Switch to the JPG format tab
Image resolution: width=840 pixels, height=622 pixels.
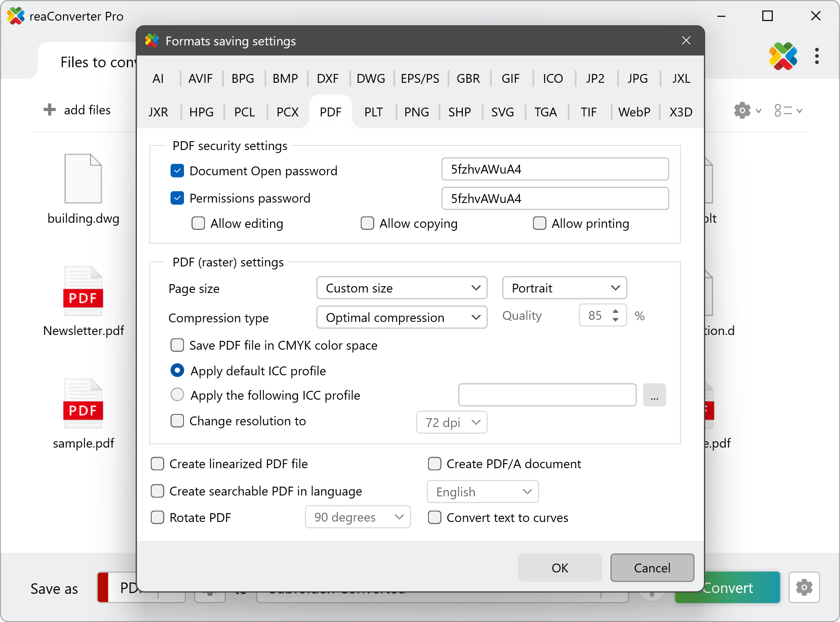pos(637,79)
